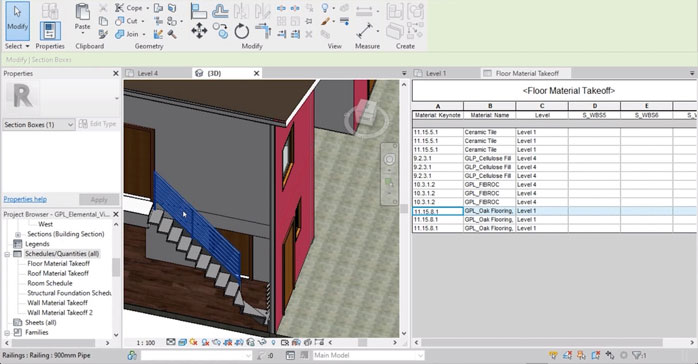Click the Hide in View lightbulb icon

coord(325,8)
